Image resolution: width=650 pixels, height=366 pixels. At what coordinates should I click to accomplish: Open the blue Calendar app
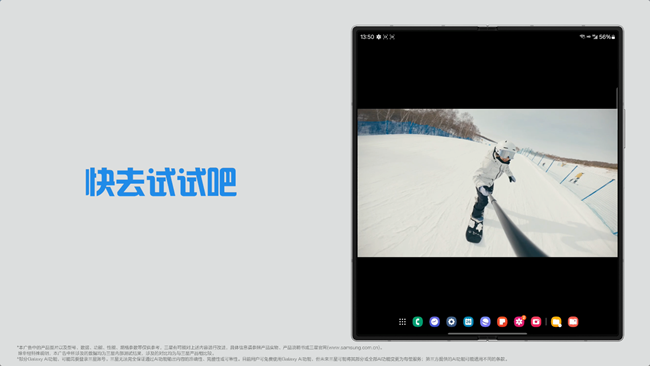click(x=468, y=322)
